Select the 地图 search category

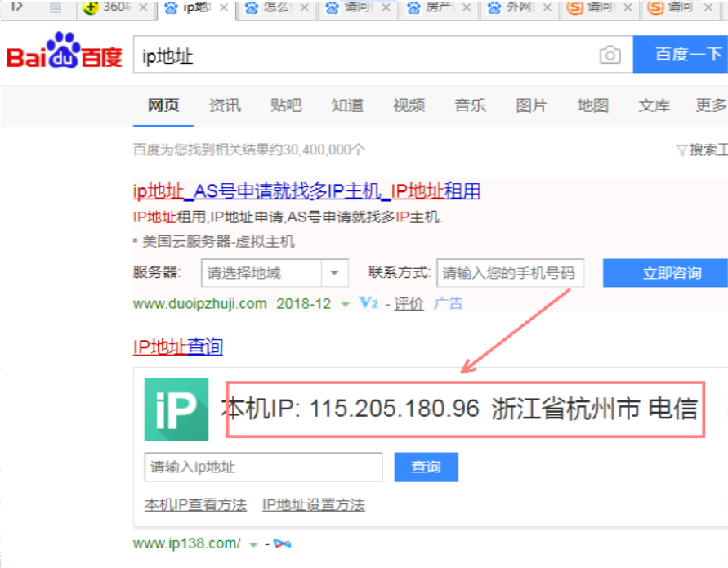point(593,105)
